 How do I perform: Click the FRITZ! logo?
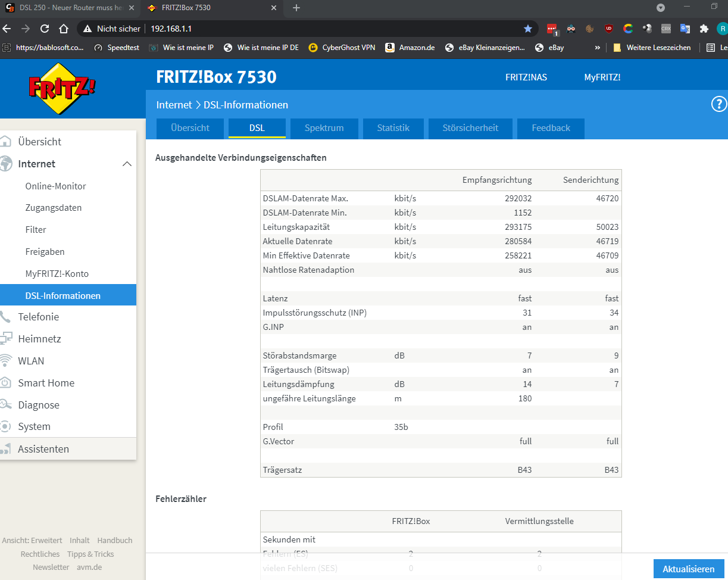[x=62, y=88]
